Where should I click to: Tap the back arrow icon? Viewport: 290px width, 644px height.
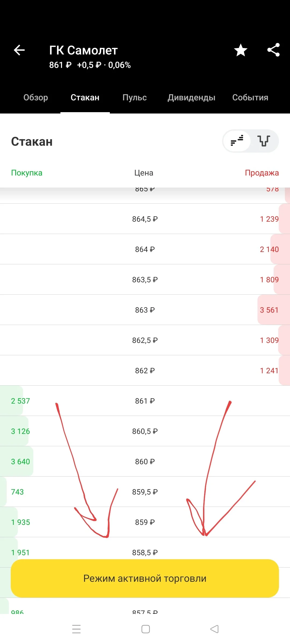[x=19, y=50]
